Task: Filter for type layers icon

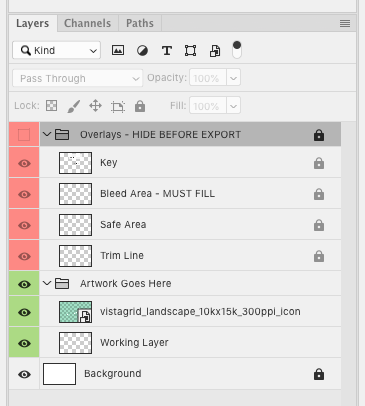Action: (167, 51)
